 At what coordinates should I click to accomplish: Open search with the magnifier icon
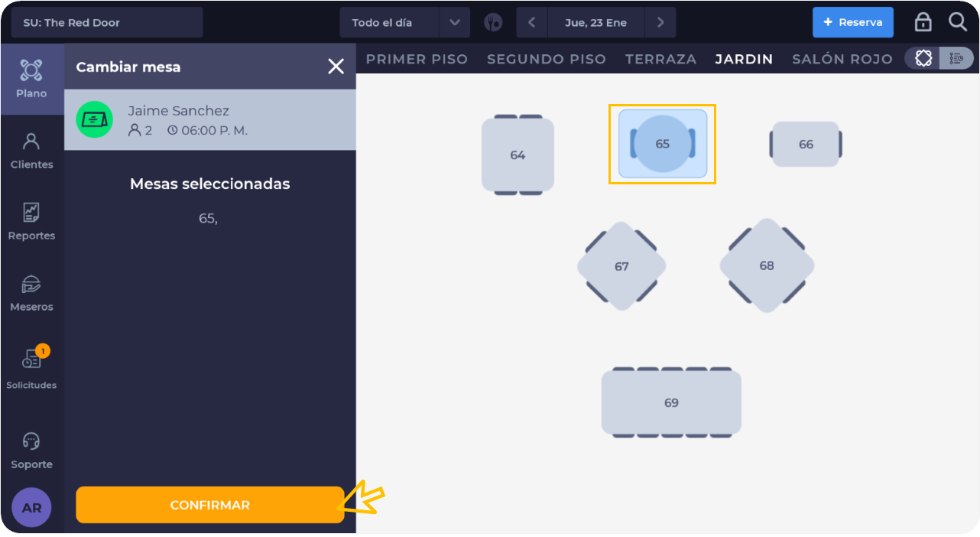point(958,22)
